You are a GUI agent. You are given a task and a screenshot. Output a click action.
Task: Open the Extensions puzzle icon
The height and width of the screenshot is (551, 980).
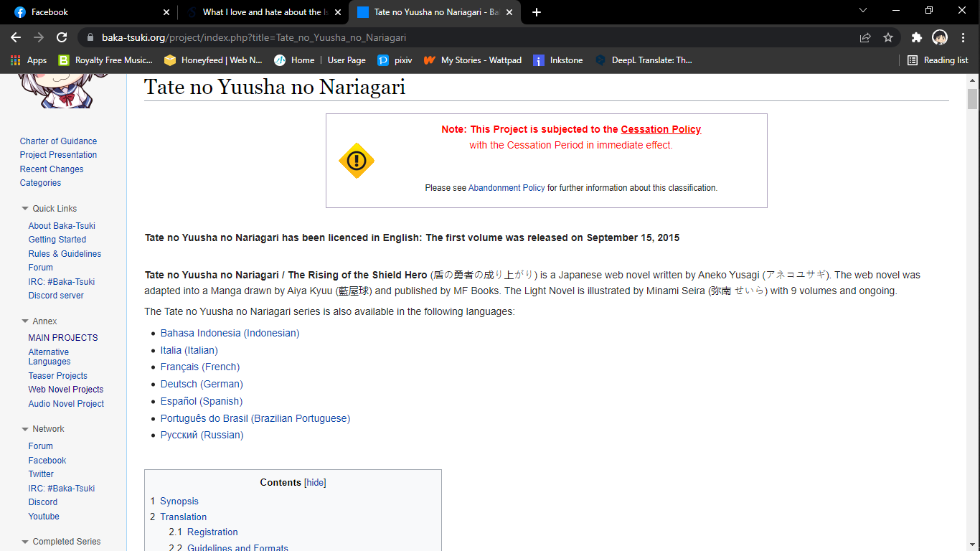(x=916, y=37)
